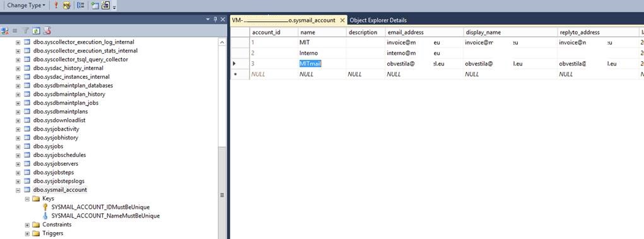
Task: Click the Keys folder icon
Action: [x=36, y=199]
